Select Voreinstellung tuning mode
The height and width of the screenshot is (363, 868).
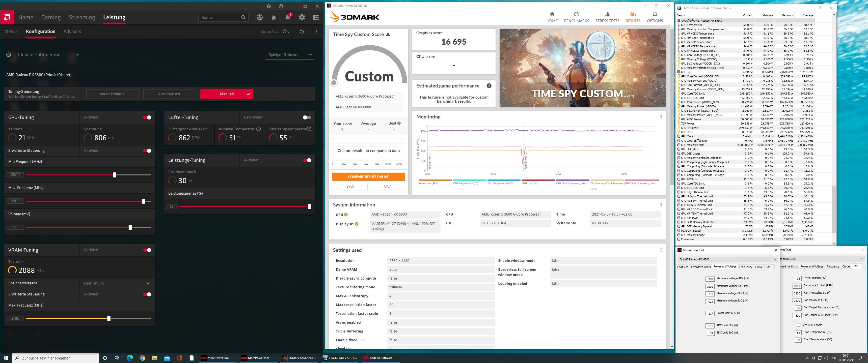coord(112,94)
